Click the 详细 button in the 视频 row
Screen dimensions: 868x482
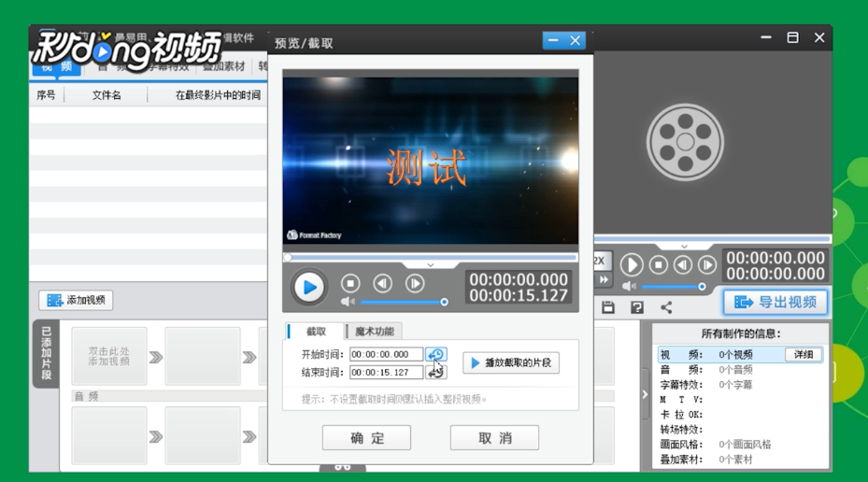point(804,354)
